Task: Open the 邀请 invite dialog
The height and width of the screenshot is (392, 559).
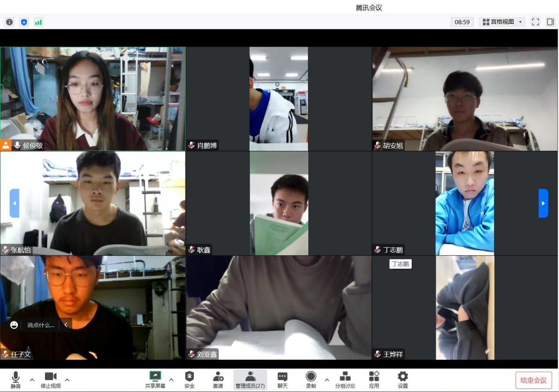Action: click(x=218, y=380)
